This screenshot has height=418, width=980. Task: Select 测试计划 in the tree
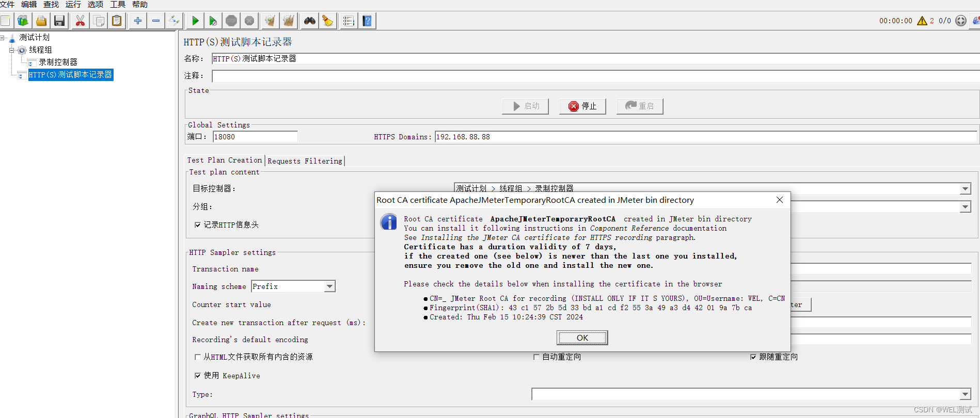[x=35, y=37]
